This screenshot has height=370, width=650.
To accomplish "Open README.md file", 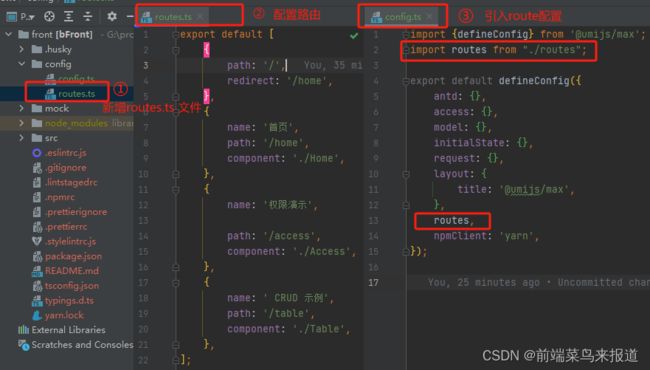I will [72, 271].
